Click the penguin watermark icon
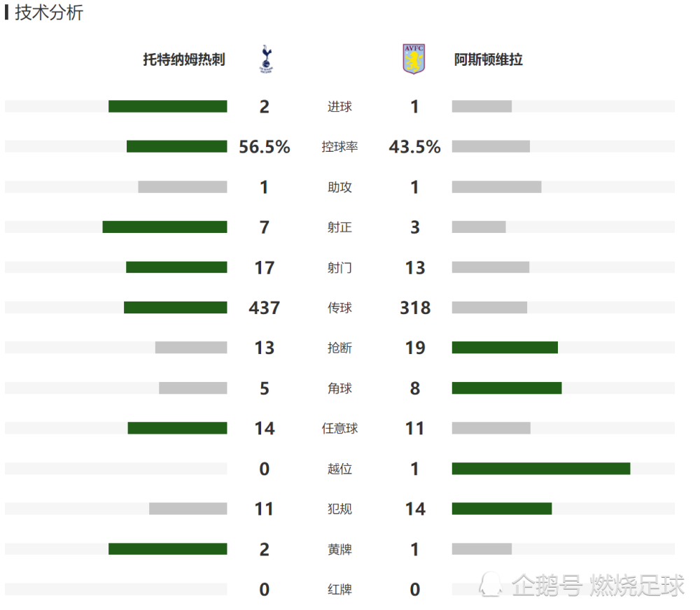The image size is (700, 610). tap(491, 584)
